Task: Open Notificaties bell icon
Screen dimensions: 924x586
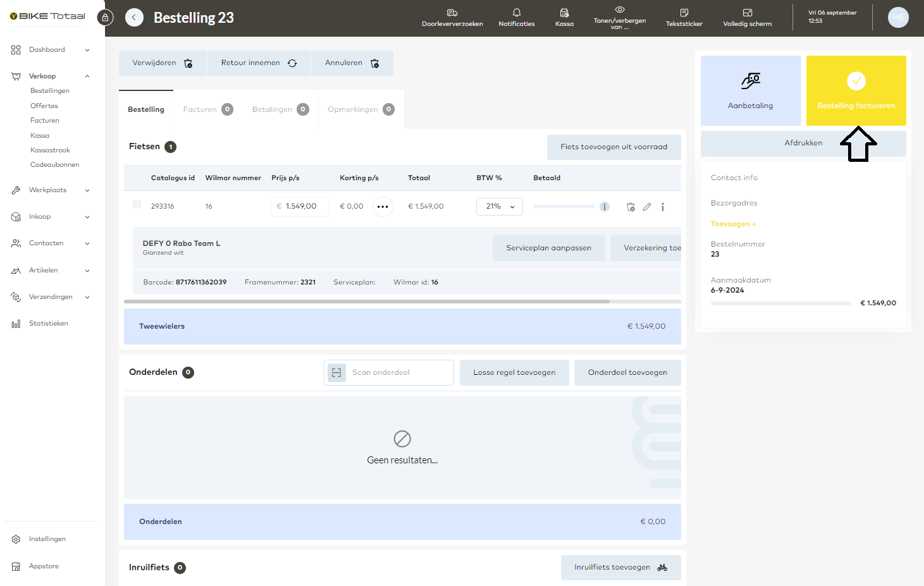Action: tap(516, 13)
